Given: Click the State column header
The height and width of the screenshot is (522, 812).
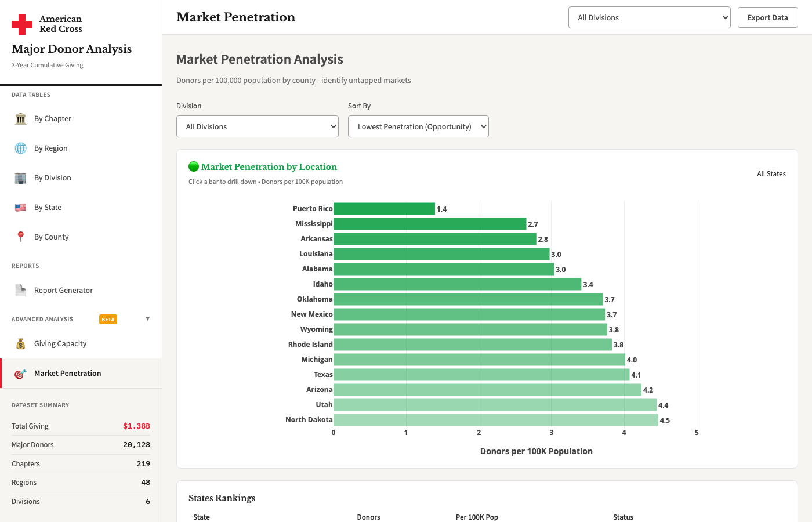Looking at the screenshot, I should pyautogui.click(x=202, y=517).
